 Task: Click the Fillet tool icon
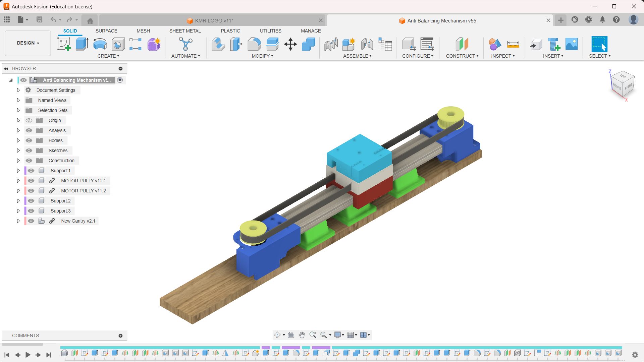(254, 44)
